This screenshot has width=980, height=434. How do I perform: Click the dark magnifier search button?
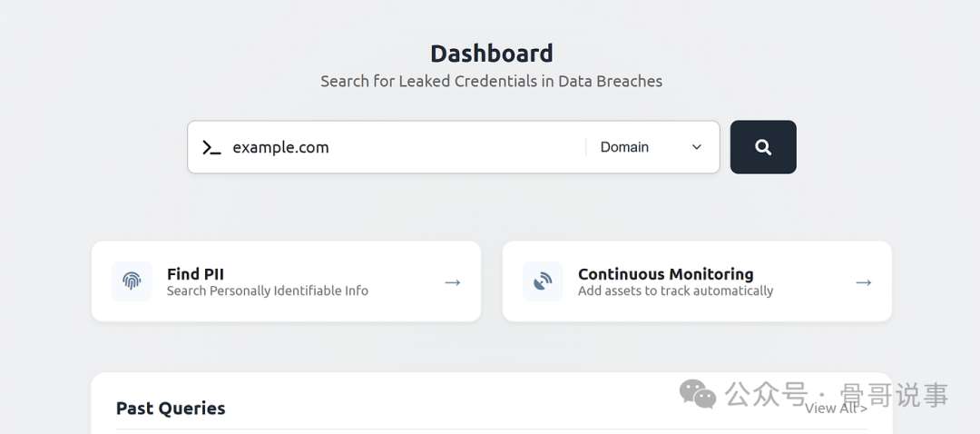pos(763,147)
